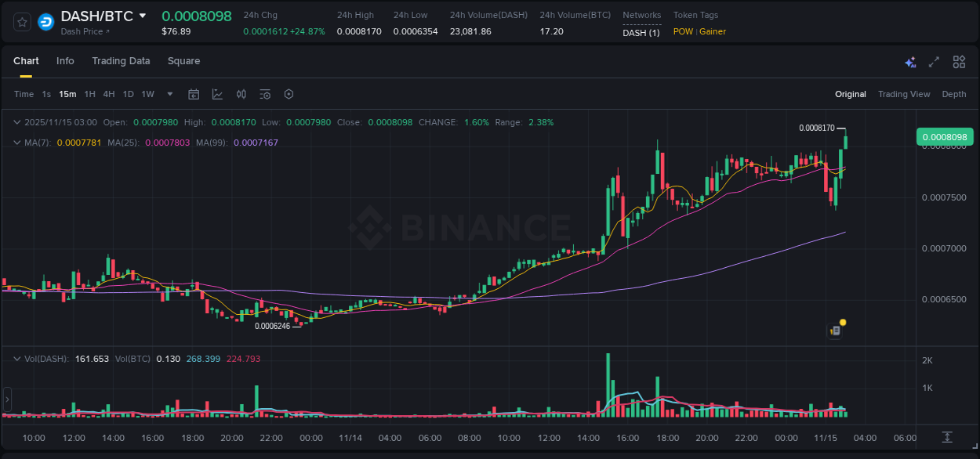This screenshot has height=459, width=980.
Task: Select the line chart style icon
Action: point(217,94)
